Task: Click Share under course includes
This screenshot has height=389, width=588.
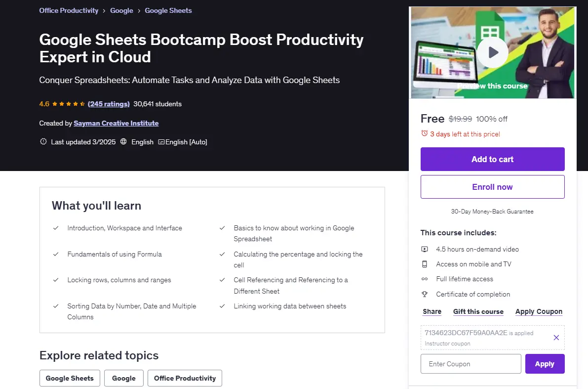Action: 432,312
